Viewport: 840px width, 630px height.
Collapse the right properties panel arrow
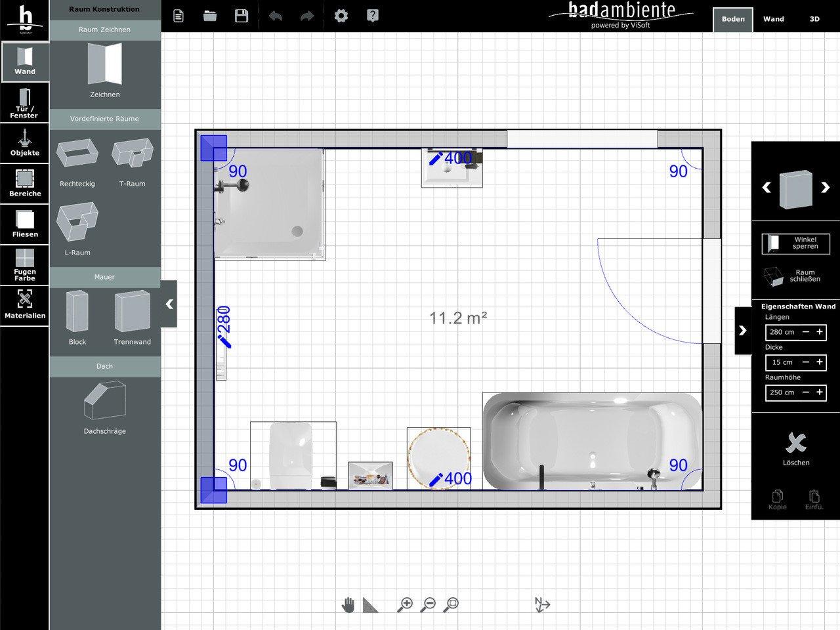(x=743, y=330)
